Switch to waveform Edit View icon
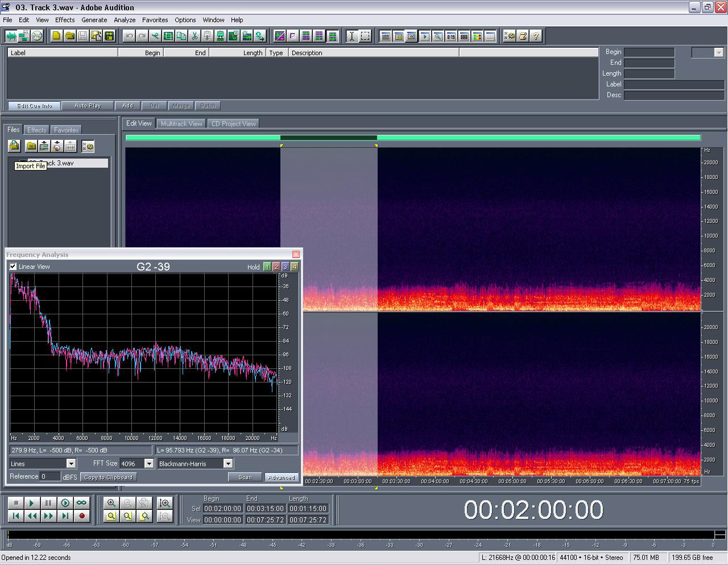 coord(11,36)
